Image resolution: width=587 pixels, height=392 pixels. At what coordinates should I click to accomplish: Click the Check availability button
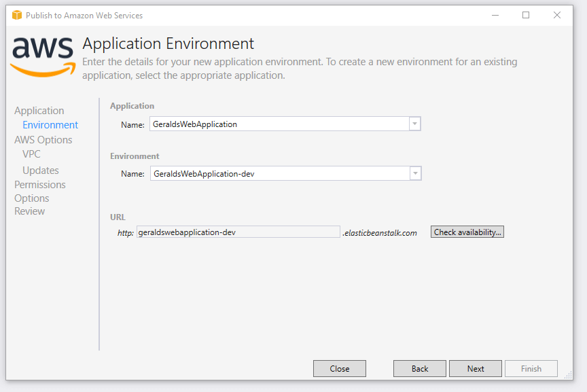click(467, 232)
